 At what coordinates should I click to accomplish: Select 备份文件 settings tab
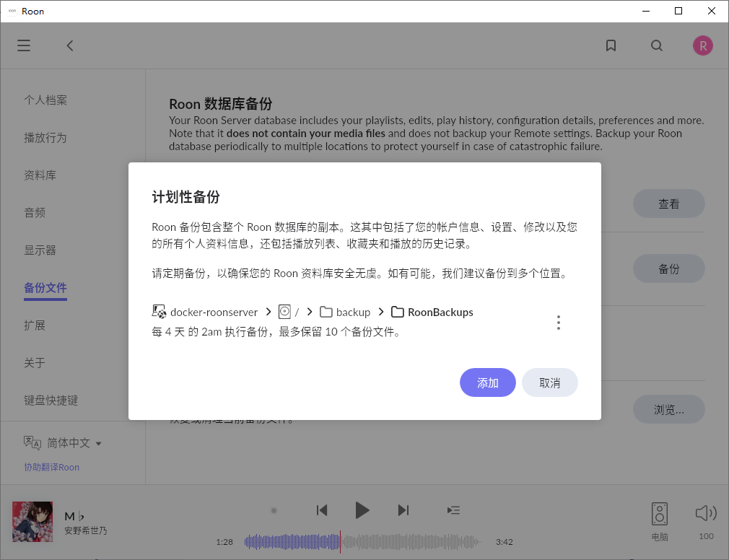(45, 288)
